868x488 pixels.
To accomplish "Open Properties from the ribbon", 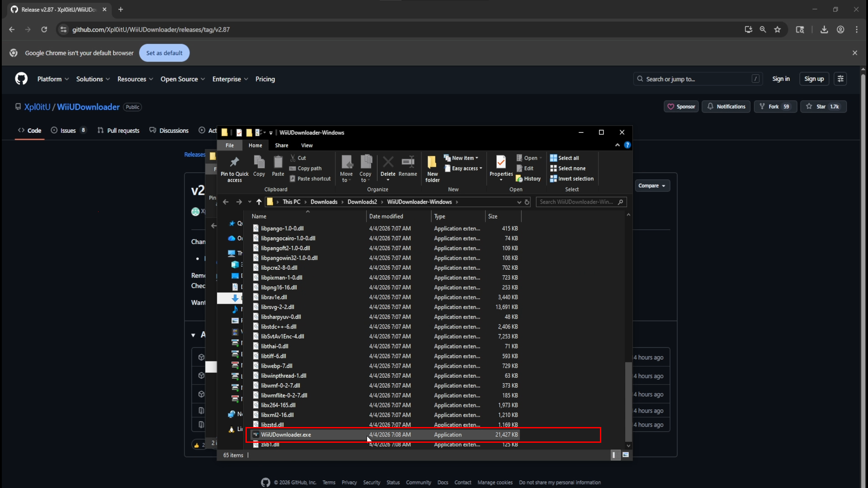I will point(501,163).
